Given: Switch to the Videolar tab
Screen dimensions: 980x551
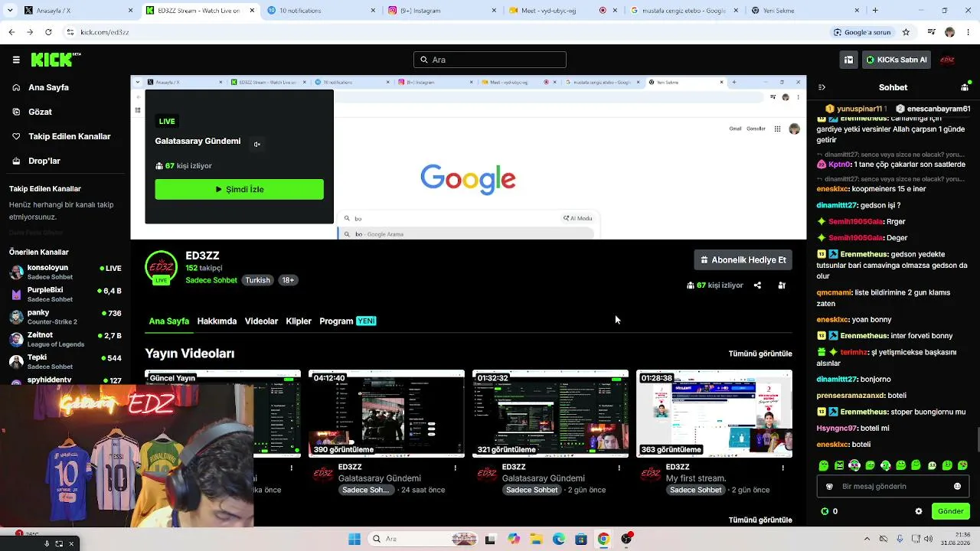Looking at the screenshot, I should 261,321.
